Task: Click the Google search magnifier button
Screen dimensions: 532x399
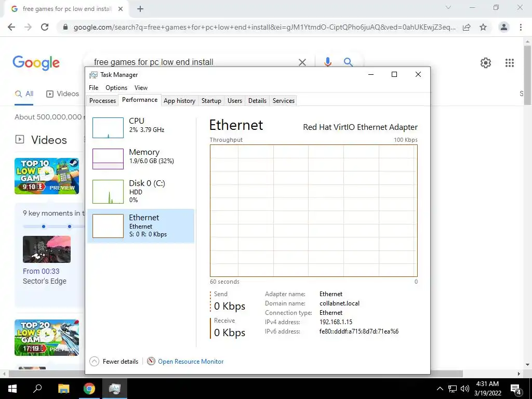Action: (348, 62)
